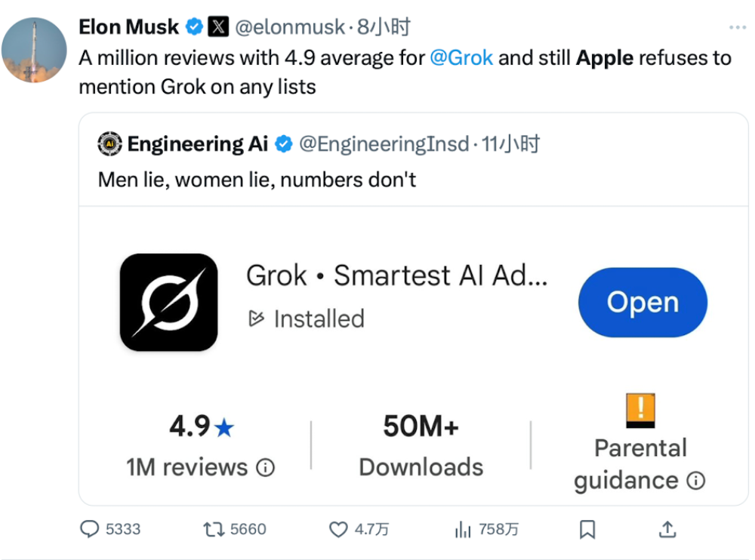Retweet using the repost icon with 5660
This screenshot has height=560, width=755.
click(x=214, y=529)
